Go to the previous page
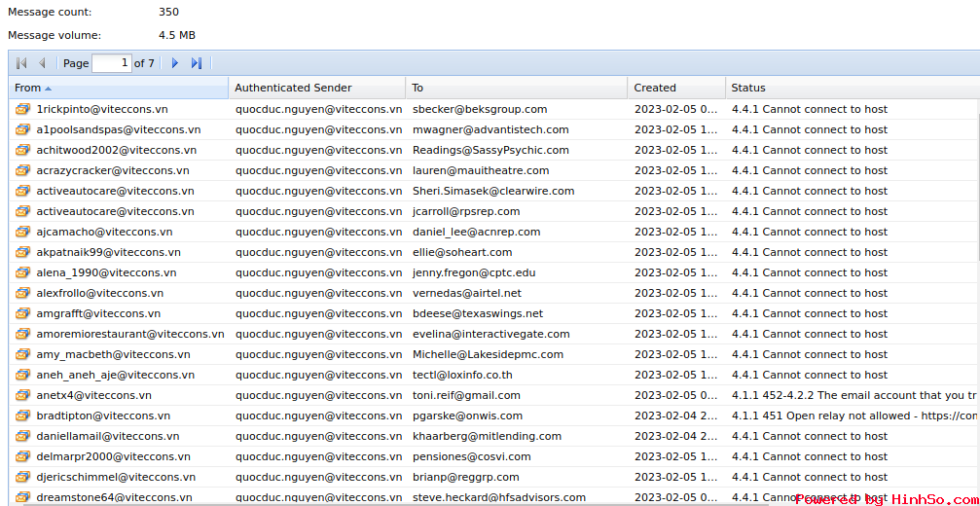 point(43,63)
